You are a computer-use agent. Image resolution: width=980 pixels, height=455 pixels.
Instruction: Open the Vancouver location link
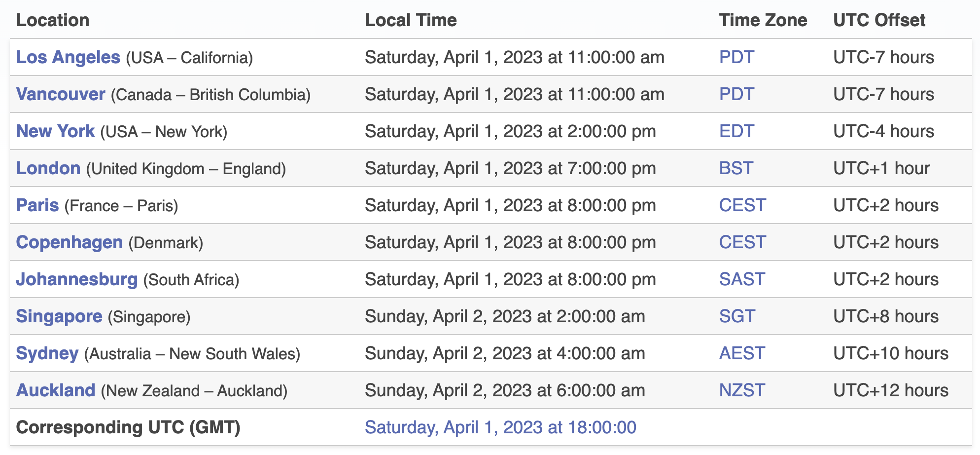(61, 94)
